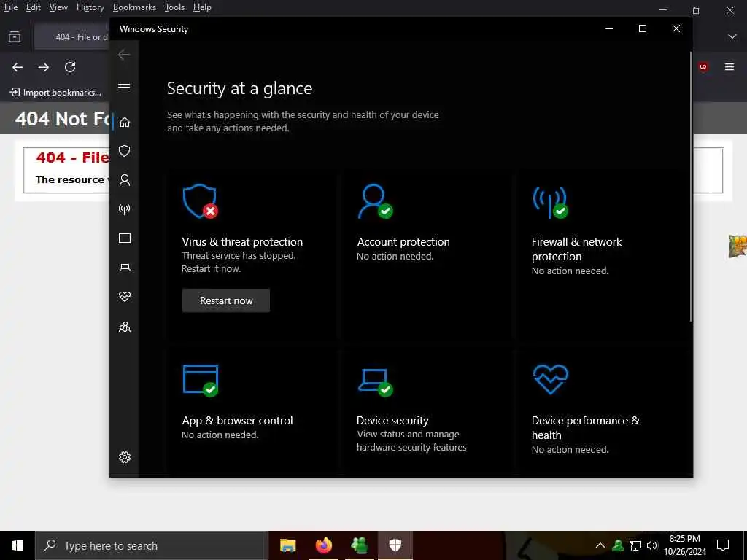Show hidden system tray icons
Viewport: 747px width, 560px height.
[600, 545]
